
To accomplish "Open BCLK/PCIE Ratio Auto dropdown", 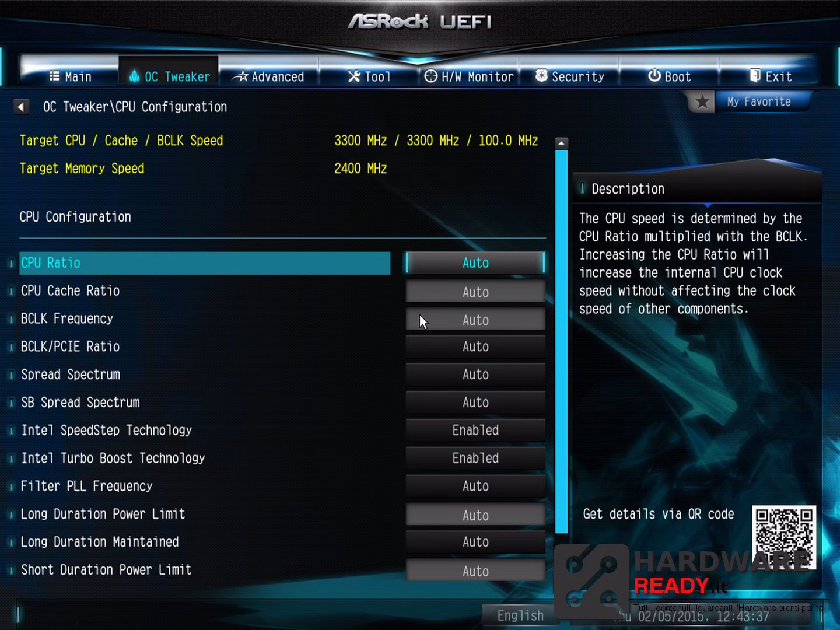I will (475, 346).
